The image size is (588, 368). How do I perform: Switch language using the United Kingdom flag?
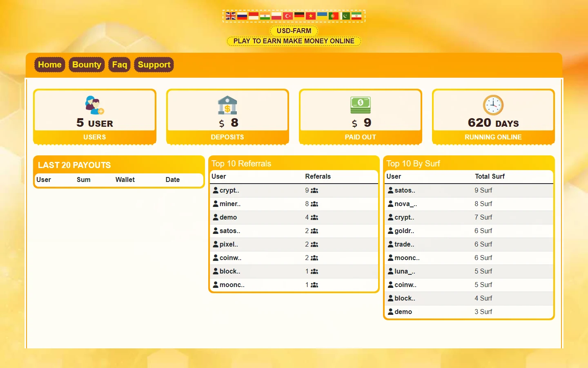coord(231,16)
